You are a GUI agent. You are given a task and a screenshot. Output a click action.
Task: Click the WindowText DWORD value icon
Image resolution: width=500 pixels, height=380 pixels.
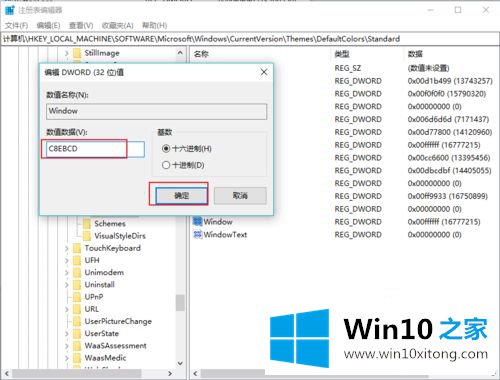tap(198, 235)
